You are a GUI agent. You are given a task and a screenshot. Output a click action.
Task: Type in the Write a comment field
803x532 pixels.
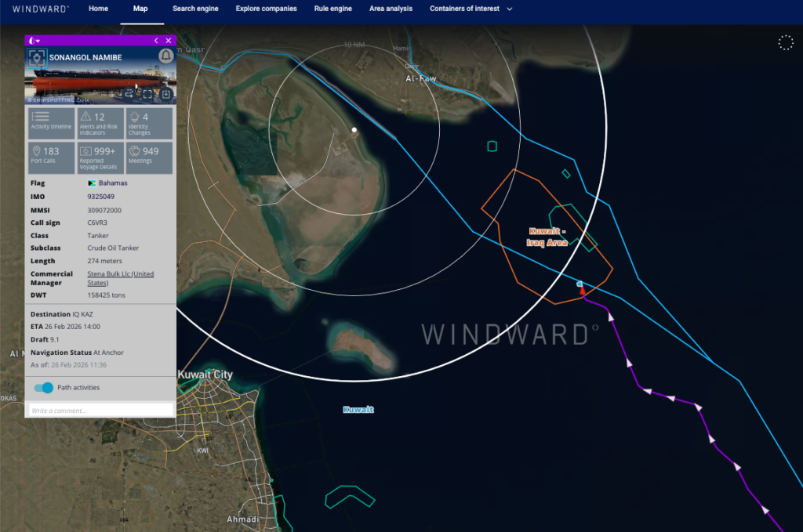coord(100,409)
